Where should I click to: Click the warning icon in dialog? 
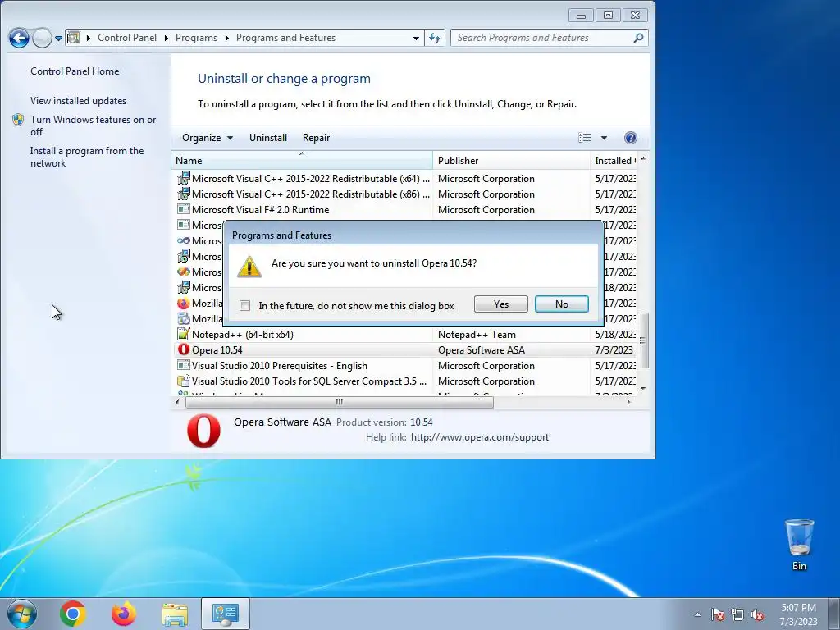(249, 267)
